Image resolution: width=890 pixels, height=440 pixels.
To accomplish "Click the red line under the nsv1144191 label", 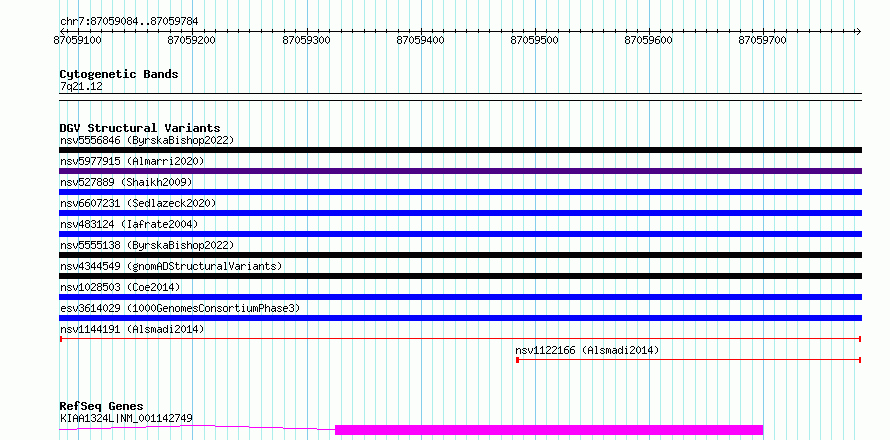I will coord(460,339).
